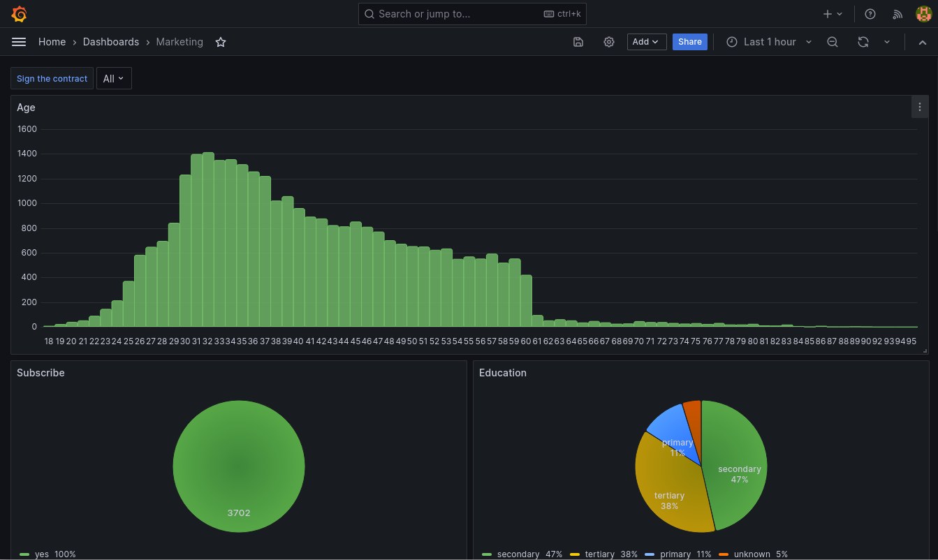Image resolution: width=938 pixels, height=560 pixels.
Task: Click the 'tertiary' legend color swatch
Action: point(575,554)
